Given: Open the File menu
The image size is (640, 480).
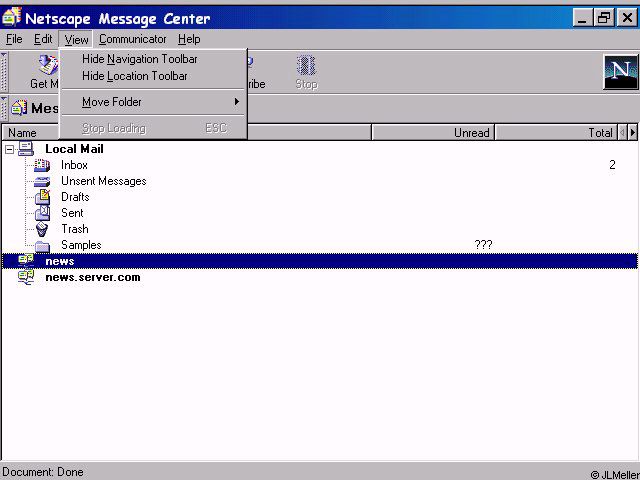Looking at the screenshot, I should pyautogui.click(x=14, y=39).
